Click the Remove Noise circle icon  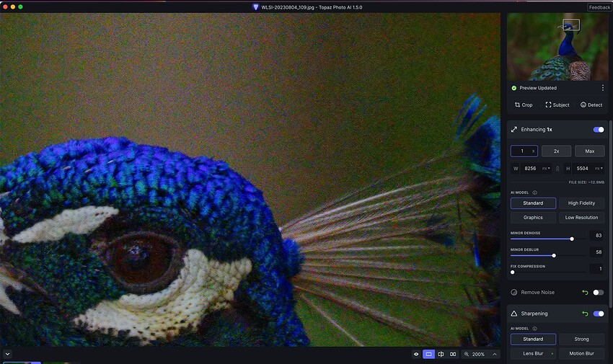[x=514, y=292]
